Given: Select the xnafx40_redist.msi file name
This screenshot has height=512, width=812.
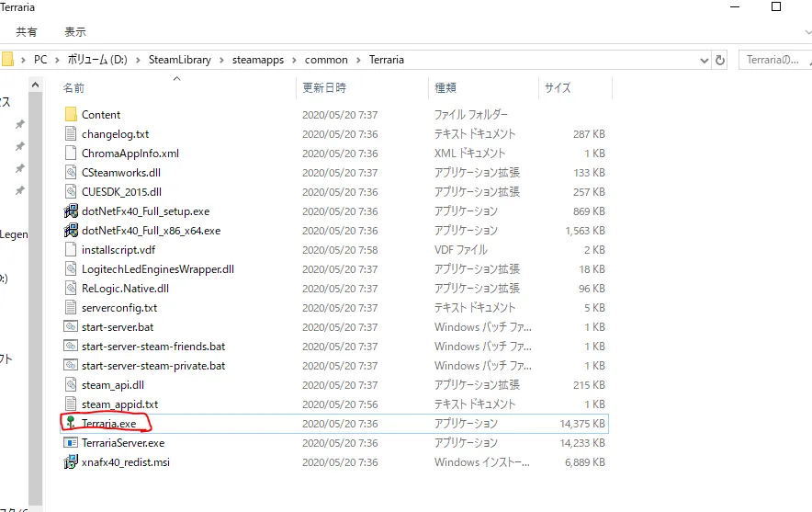Looking at the screenshot, I should [x=126, y=461].
